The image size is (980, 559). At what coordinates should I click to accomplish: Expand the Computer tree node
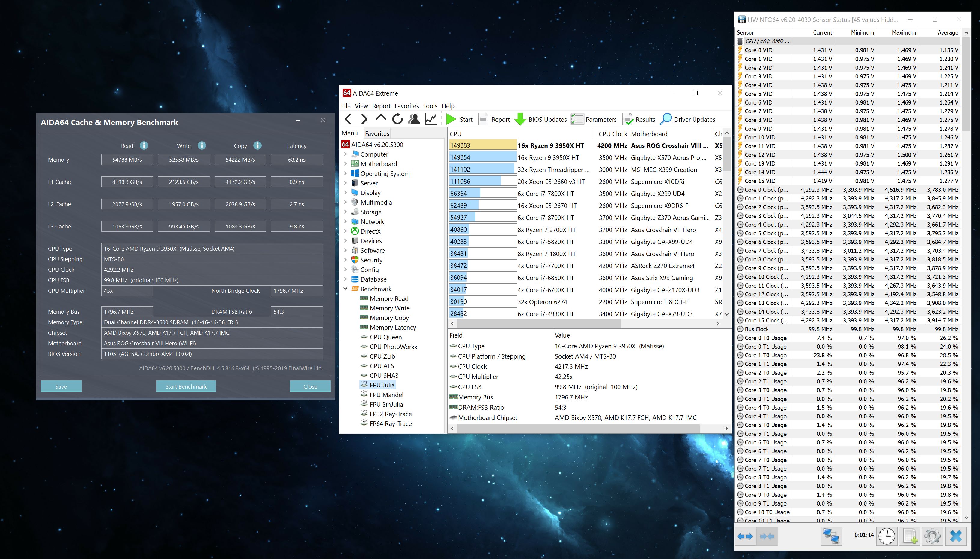(345, 154)
